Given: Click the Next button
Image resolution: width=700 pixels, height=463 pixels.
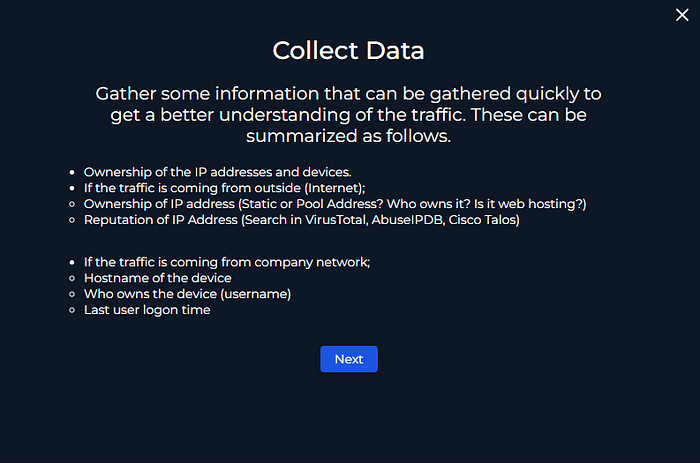Looking at the screenshot, I should [x=349, y=359].
